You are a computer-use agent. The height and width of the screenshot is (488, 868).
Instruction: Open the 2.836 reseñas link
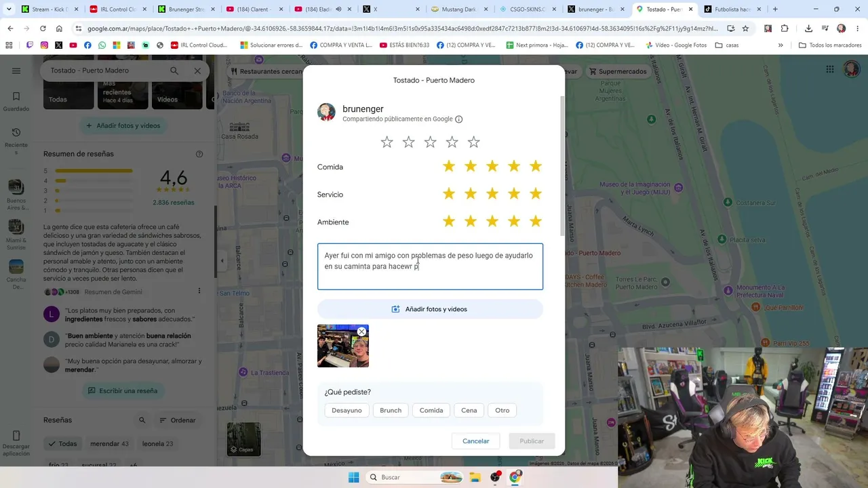[174, 203]
